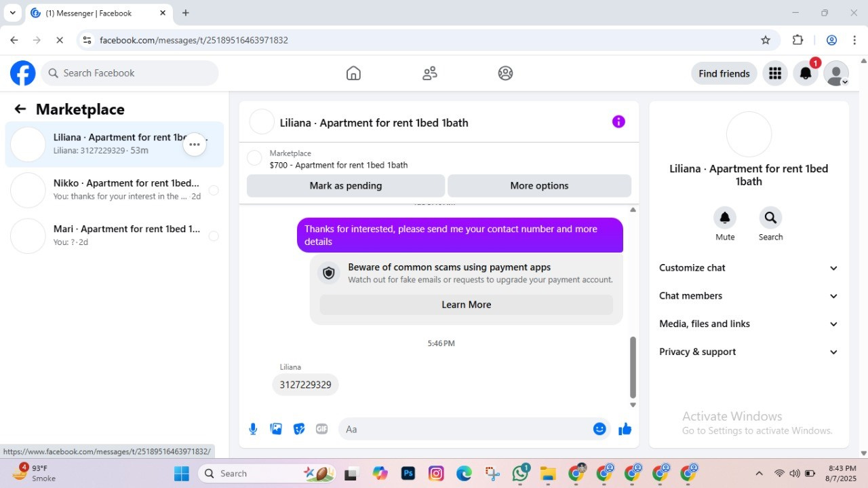This screenshot has height=488, width=868.
Task: Open the $700 Apartment for rent listing
Action: [338, 165]
